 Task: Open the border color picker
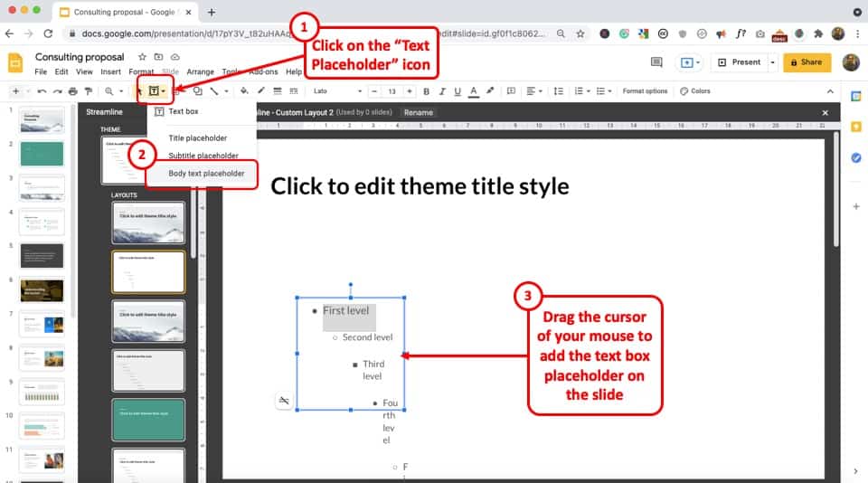260,90
